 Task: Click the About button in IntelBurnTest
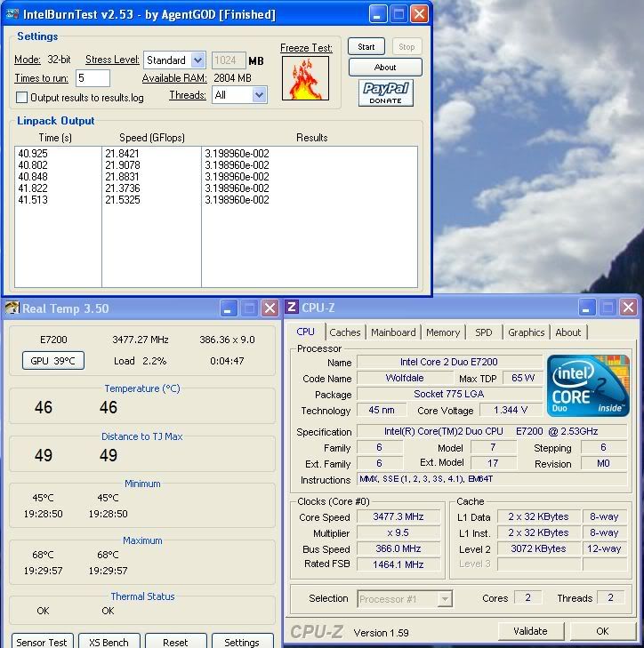pyautogui.click(x=385, y=67)
